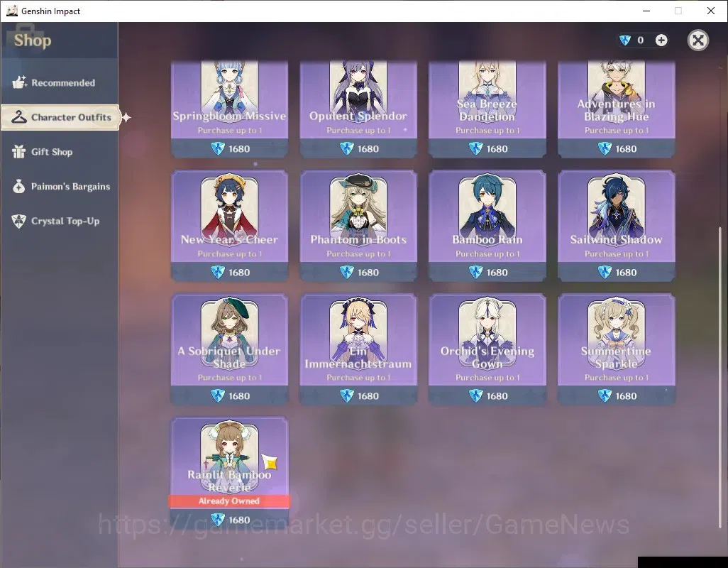Click the Gift Shop present icon
Viewport: 728px width, 568px height.
pos(18,151)
